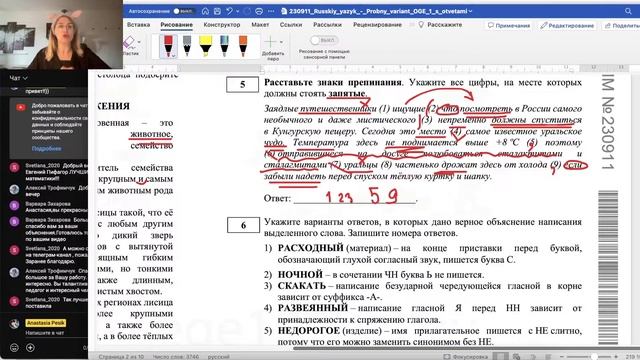Expand the Добавить перо dropdown arrow

coord(281,42)
